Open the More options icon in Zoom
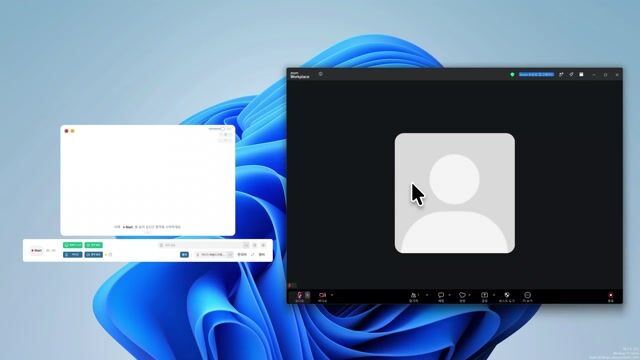This screenshot has width=640, height=360. pyautogui.click(x=528, y=296)
